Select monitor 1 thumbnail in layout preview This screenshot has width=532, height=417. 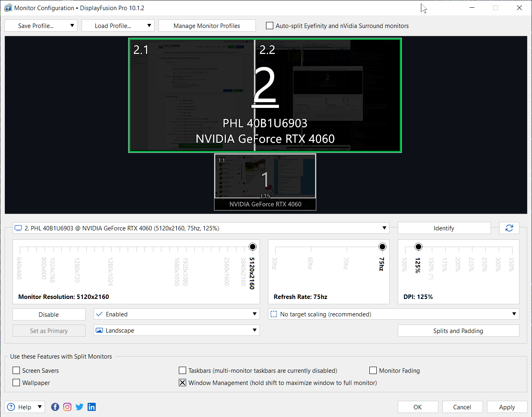pos(265,178)
